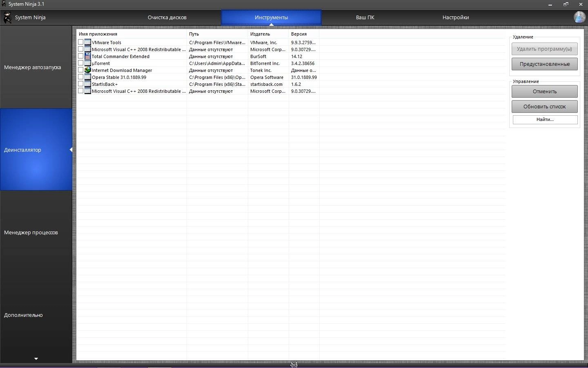This screenshot has height=368, width=588.
Task: Sort by the Путь column header
Action: click(x=217, y=34)
